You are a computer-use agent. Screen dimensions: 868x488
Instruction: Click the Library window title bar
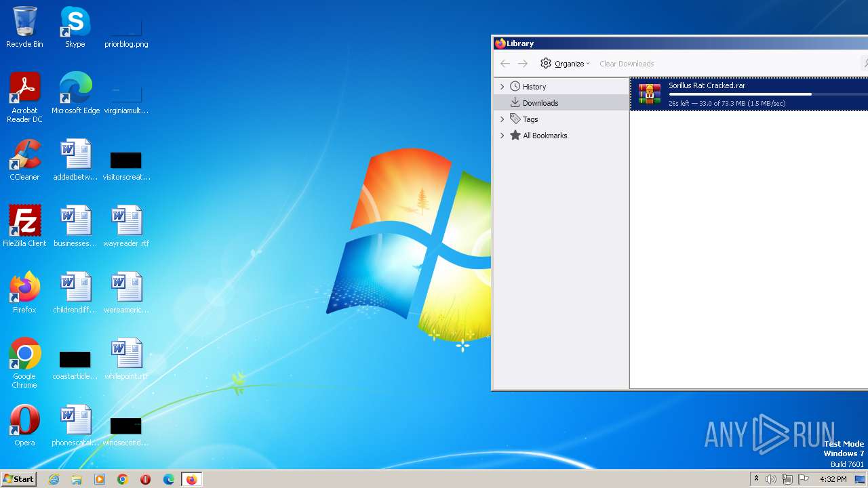680,43
